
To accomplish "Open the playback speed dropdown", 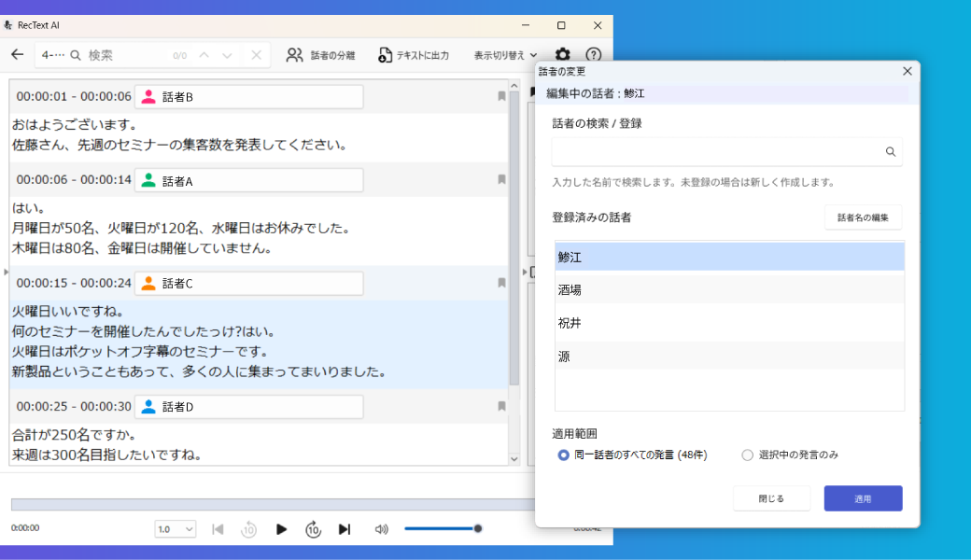I will coord(175,528).
